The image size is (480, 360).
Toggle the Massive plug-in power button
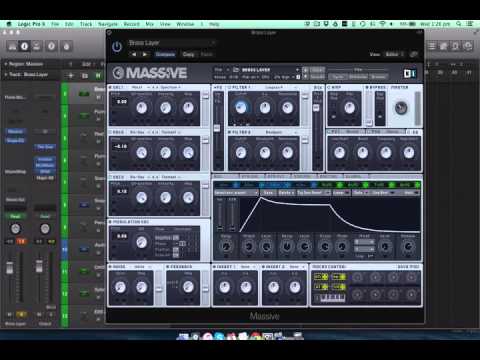[x=117, y=47]
